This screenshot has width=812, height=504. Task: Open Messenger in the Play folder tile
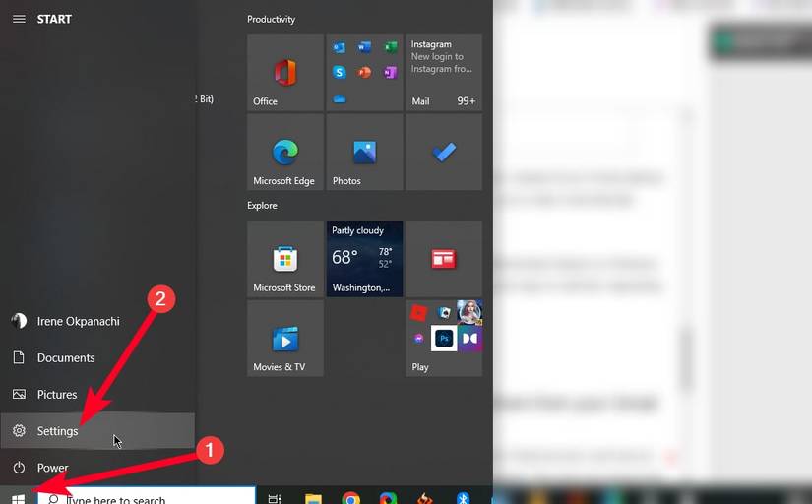pos(418,339)
